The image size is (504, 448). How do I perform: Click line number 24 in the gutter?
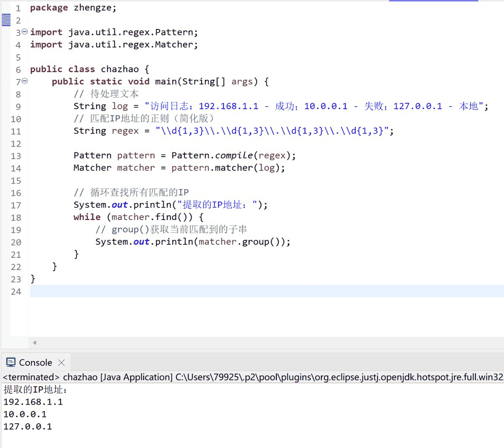16,291
